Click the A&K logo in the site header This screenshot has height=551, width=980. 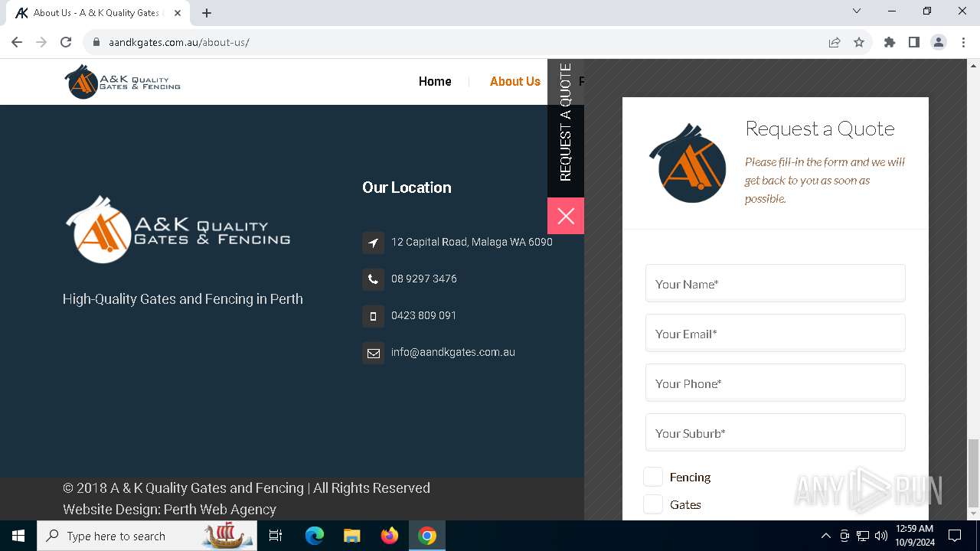click(122, 81)
